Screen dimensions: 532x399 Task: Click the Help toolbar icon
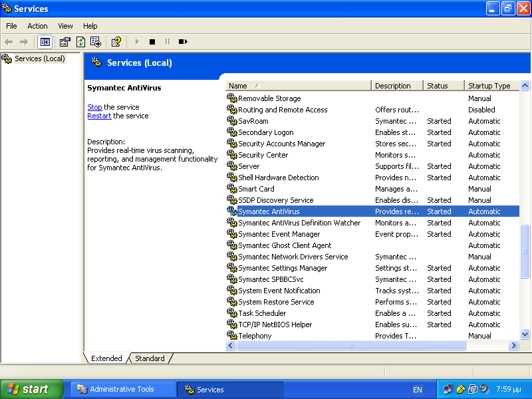(x=116, y=42)
